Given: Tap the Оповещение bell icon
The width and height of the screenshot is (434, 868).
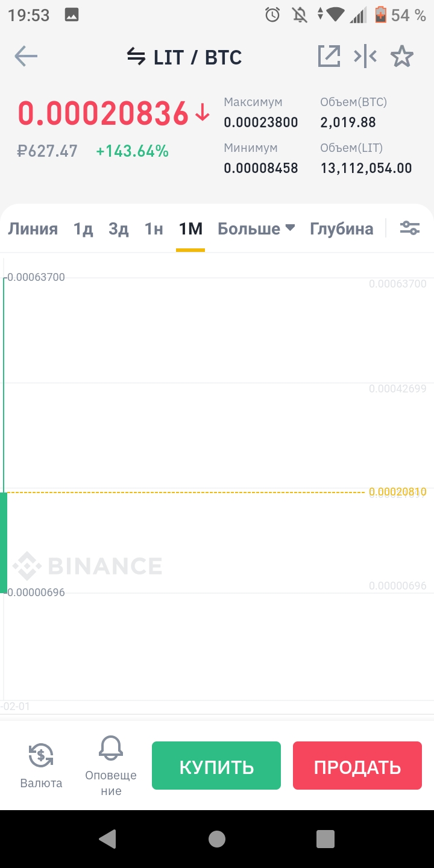Looking at the screenshot, I should pyautogui.click(x=111, y=749).
